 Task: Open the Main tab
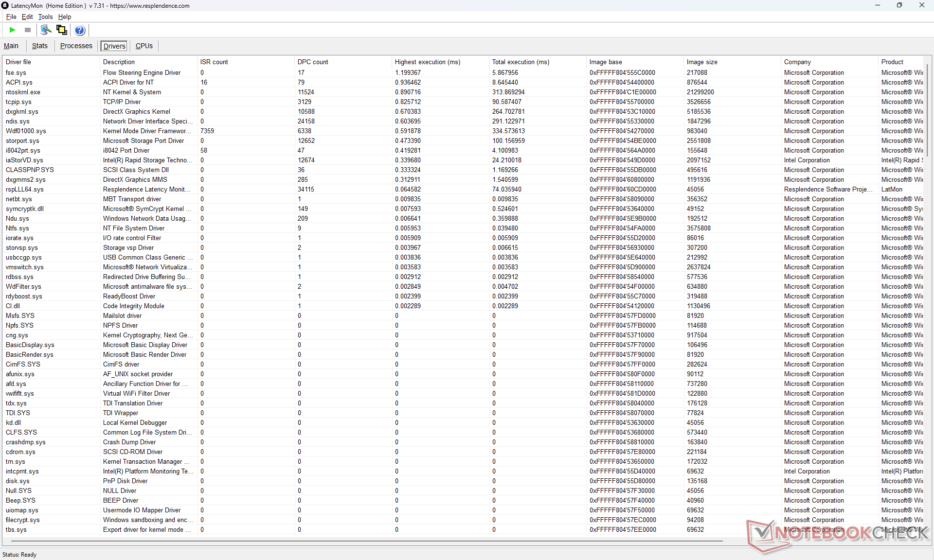[11, 46]
